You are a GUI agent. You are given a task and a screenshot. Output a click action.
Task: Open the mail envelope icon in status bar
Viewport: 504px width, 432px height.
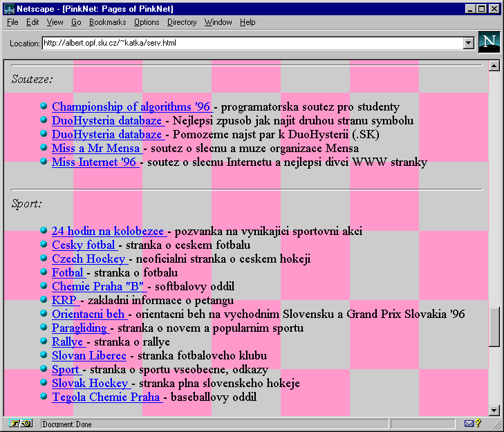469,424
